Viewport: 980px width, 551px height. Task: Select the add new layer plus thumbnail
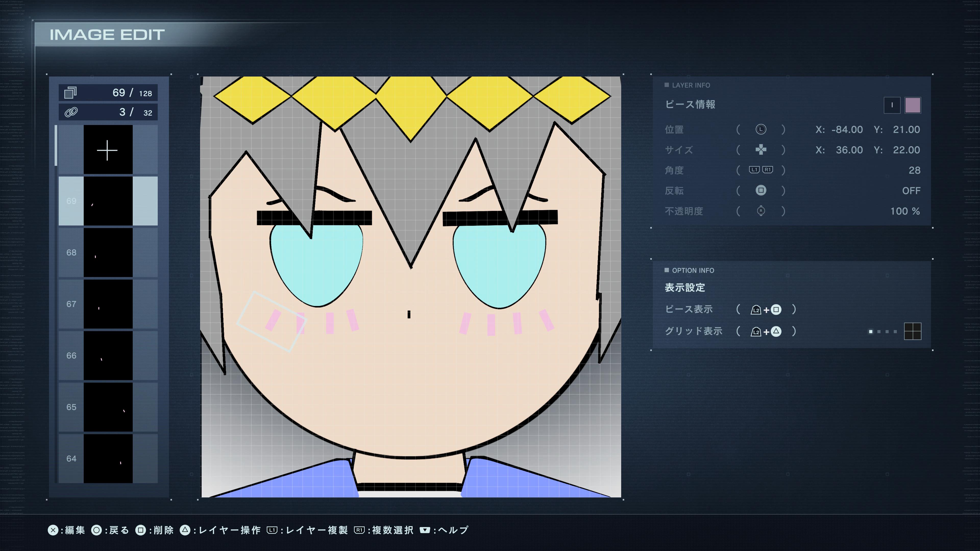108,150
